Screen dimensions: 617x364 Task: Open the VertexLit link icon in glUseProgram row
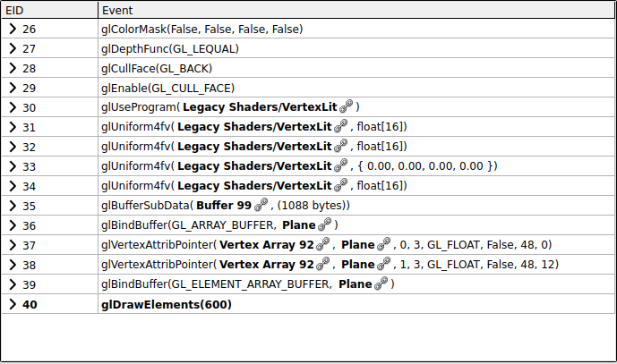point(346,106)
